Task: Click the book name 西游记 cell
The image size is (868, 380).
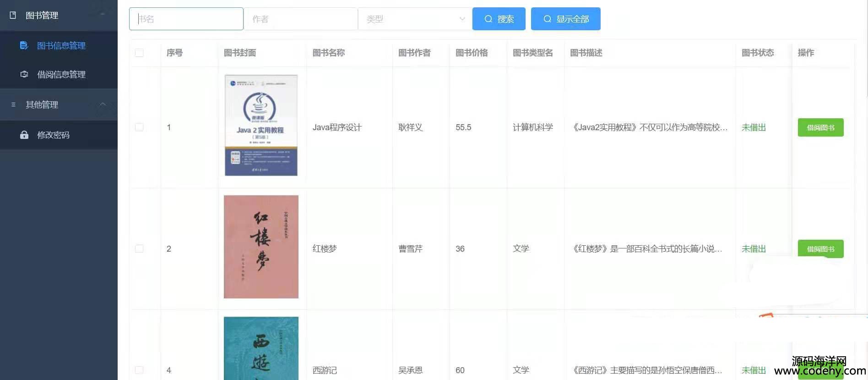Action: pyautogui.click(x=325, y=370)
